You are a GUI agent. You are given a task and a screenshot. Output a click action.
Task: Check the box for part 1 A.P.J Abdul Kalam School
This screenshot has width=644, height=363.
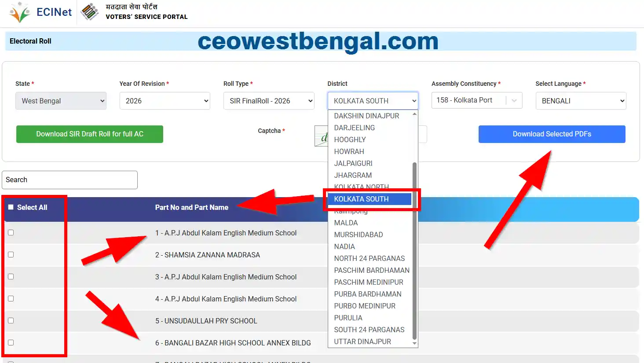point(11,233)
